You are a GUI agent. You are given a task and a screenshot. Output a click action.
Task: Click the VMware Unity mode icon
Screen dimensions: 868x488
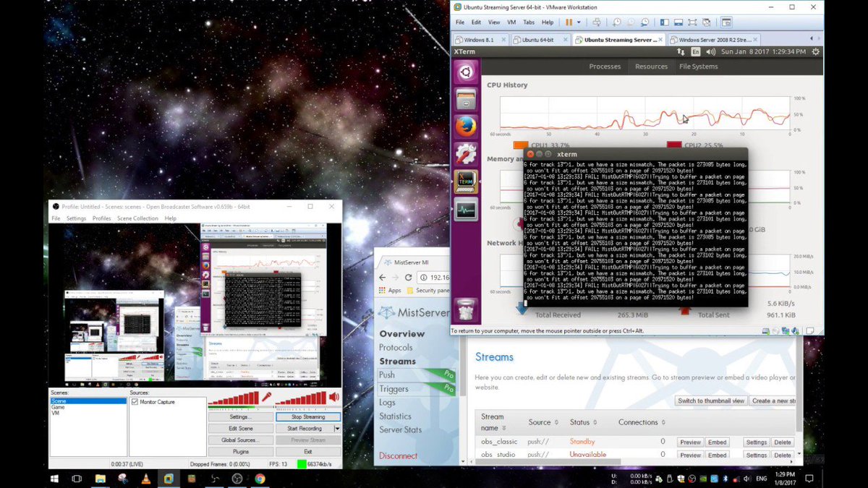coord(706,22)
